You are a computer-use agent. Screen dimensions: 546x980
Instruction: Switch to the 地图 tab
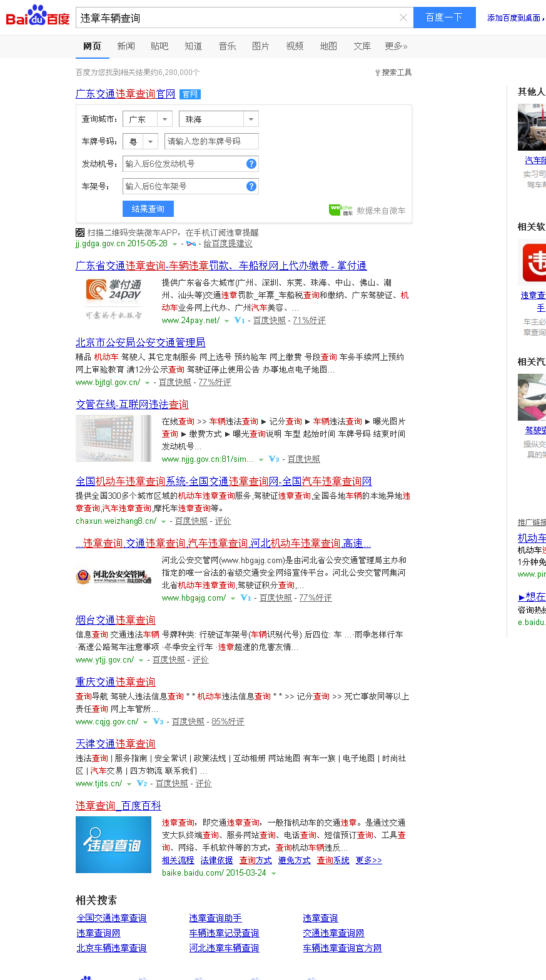[328, 46]
